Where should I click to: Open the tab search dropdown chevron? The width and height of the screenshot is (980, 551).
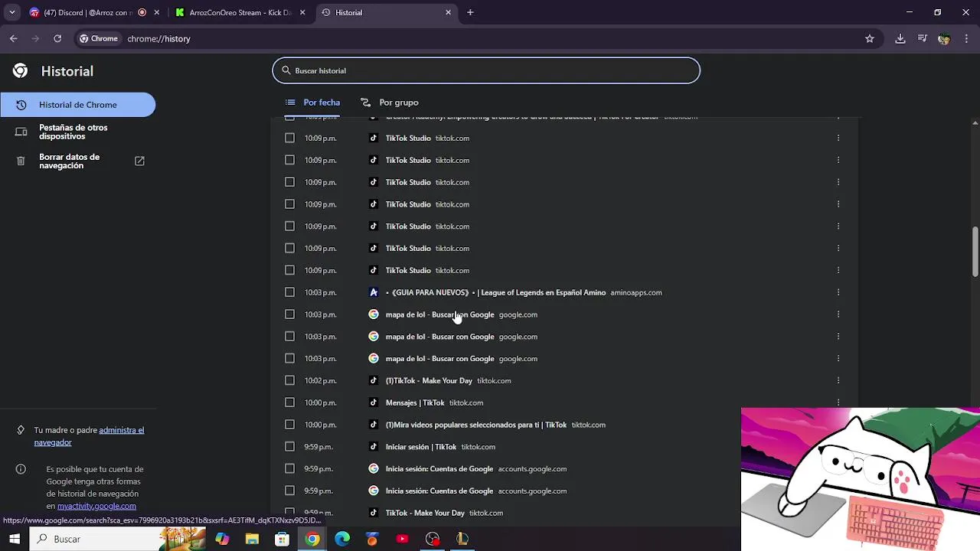point(12,12)
